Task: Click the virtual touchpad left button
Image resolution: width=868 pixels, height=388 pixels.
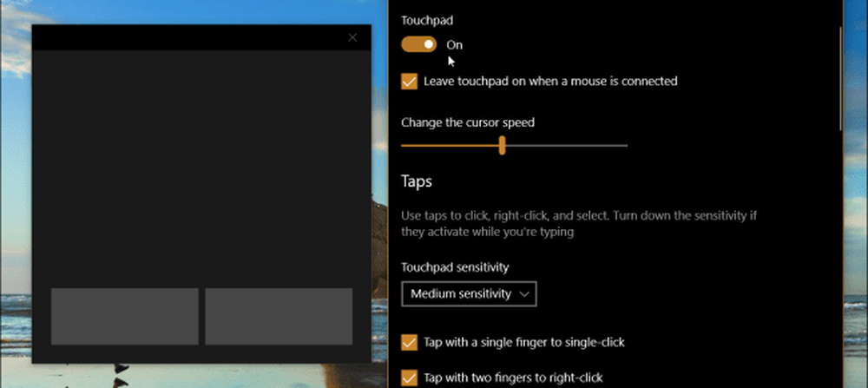Action: (124, 316)
